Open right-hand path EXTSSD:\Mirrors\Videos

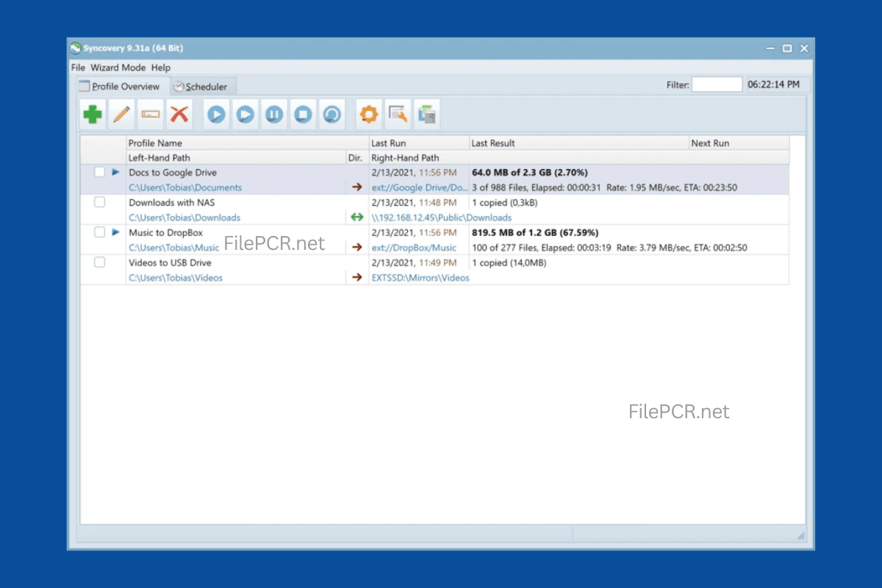pyautogui.click(x=420, y=278)
